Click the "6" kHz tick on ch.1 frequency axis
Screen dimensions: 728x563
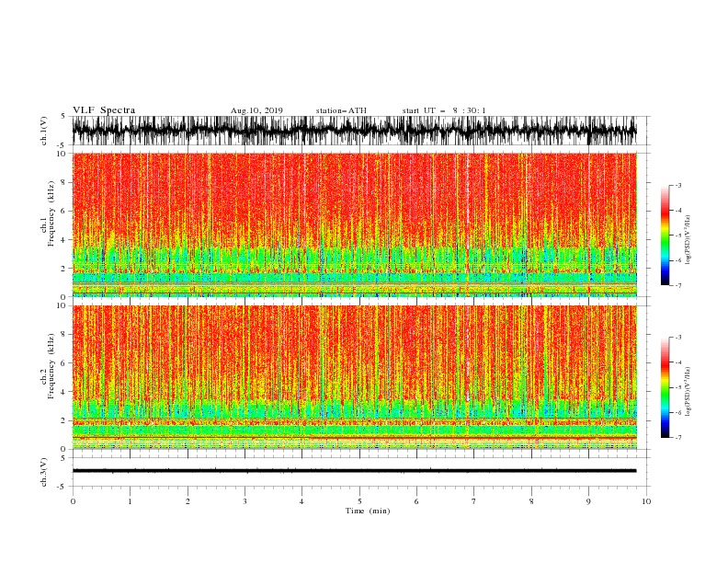(64, 211)
